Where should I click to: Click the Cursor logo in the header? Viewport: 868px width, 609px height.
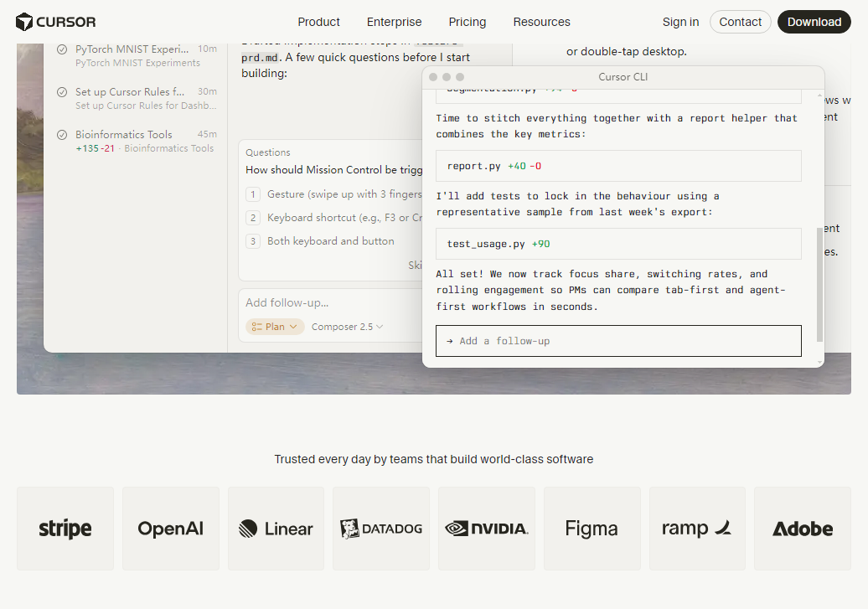(x=56, y=22)
